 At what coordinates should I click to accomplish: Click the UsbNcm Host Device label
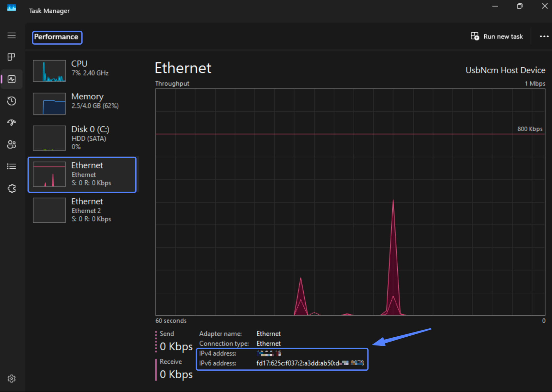click(x=505, y=70)
